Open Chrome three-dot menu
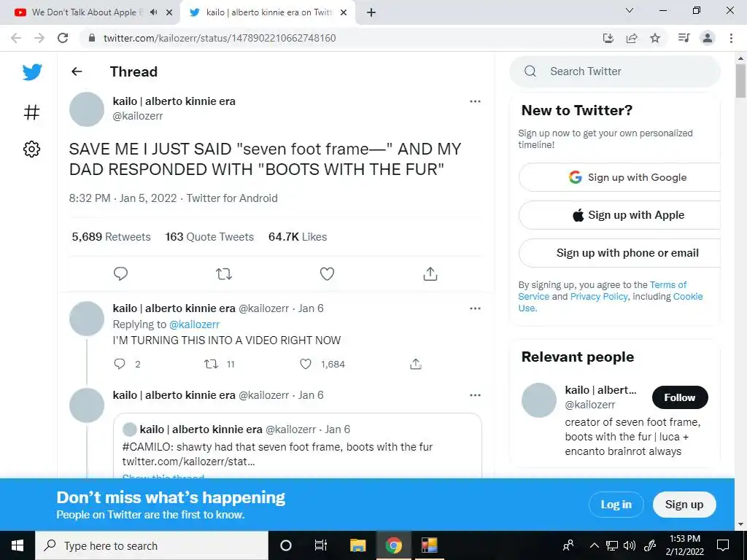This screenshot has height=560, width=747. pyautogui.click(x=731, y=38)
